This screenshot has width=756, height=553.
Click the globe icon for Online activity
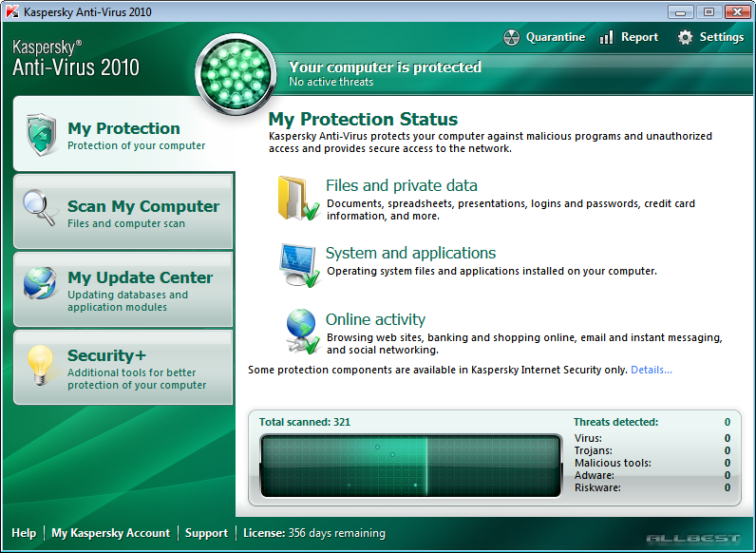pos(302,332)
